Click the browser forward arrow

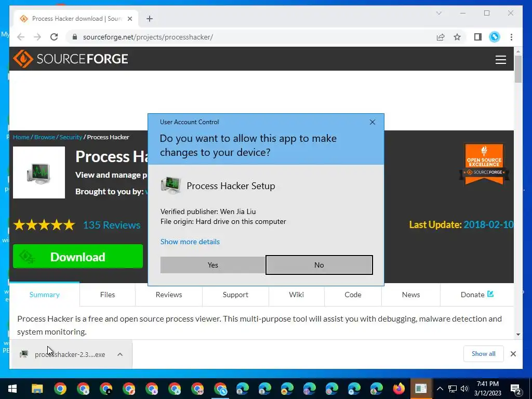click(x=37, y=37)
